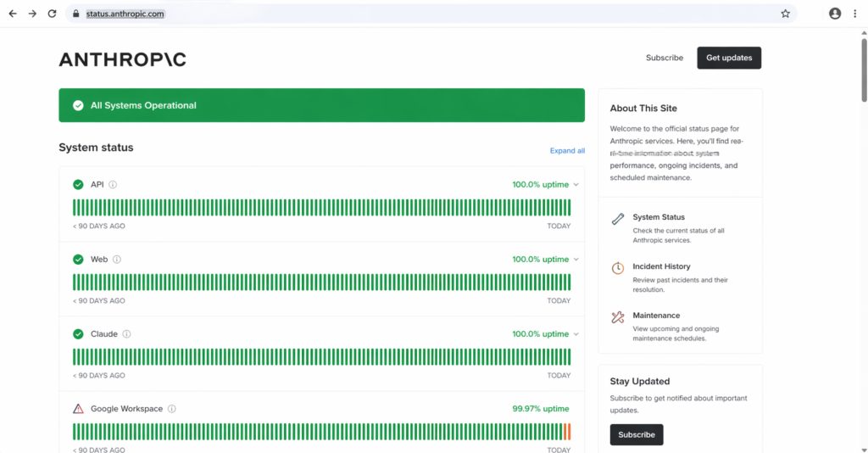The width and height of the screenshot is (868, 453).
Task: Click the Maintenance tools icon
Action: (618, 317)
